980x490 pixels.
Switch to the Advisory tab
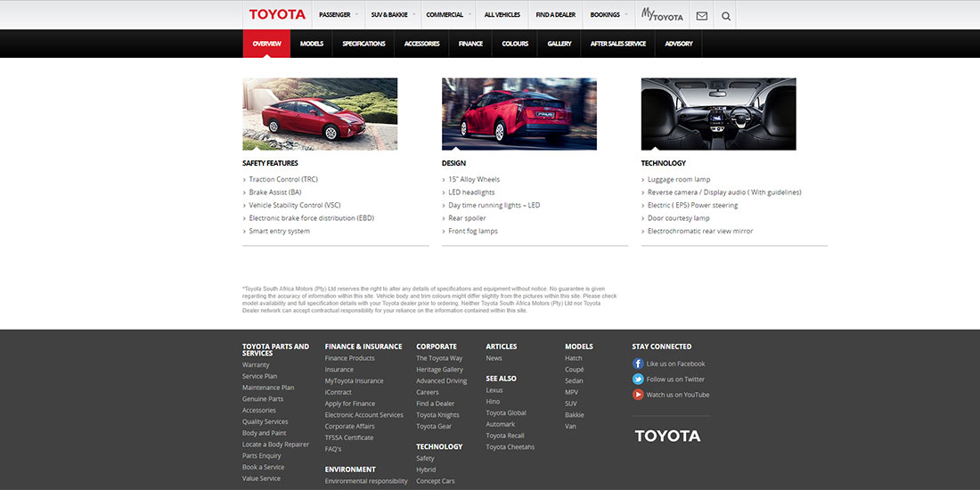coord(679,44)
